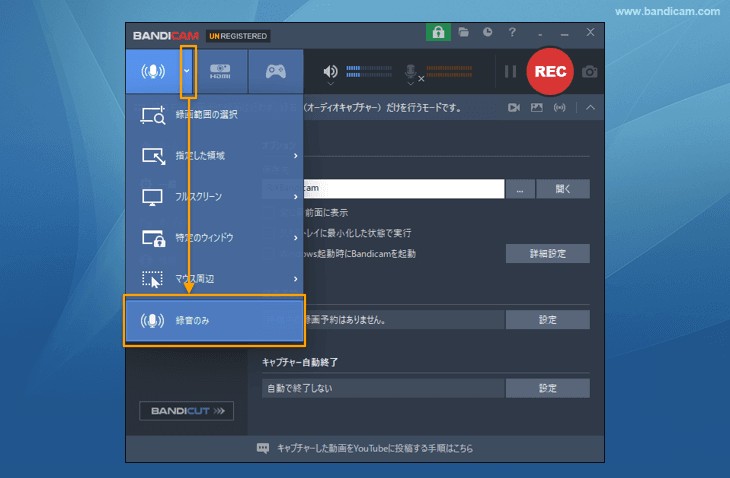Open the scheduled recording clock icon
Image resolution: width=730 pixels, height=478 pixels.
[487, 32]
